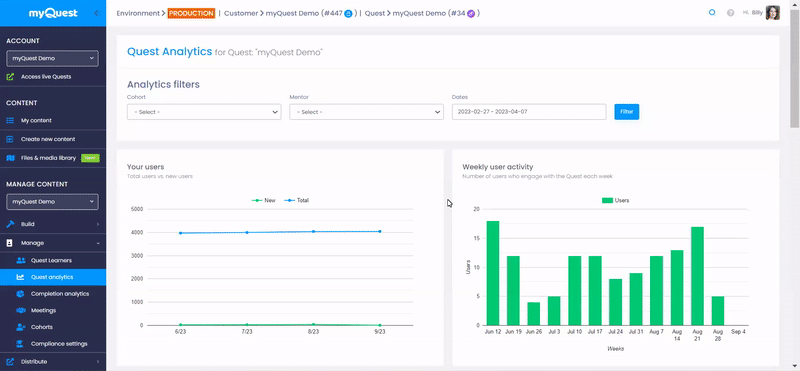Click the search magnifier icon in header
Image resolution: width=800 pixels, height=371 pixels.
(x=712, y=13)
